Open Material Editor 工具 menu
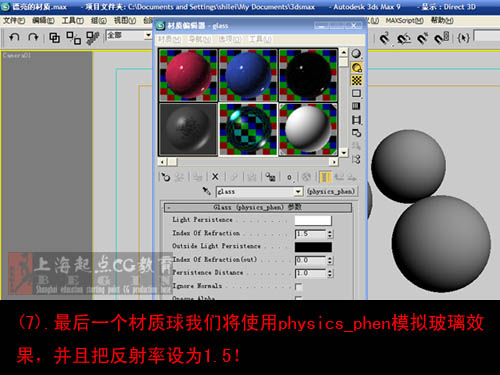This screenshot has height=375, width=500. click(260, 39)
